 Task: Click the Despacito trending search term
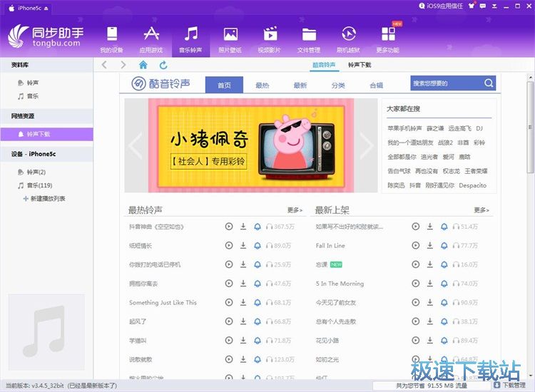click(472, 185)
